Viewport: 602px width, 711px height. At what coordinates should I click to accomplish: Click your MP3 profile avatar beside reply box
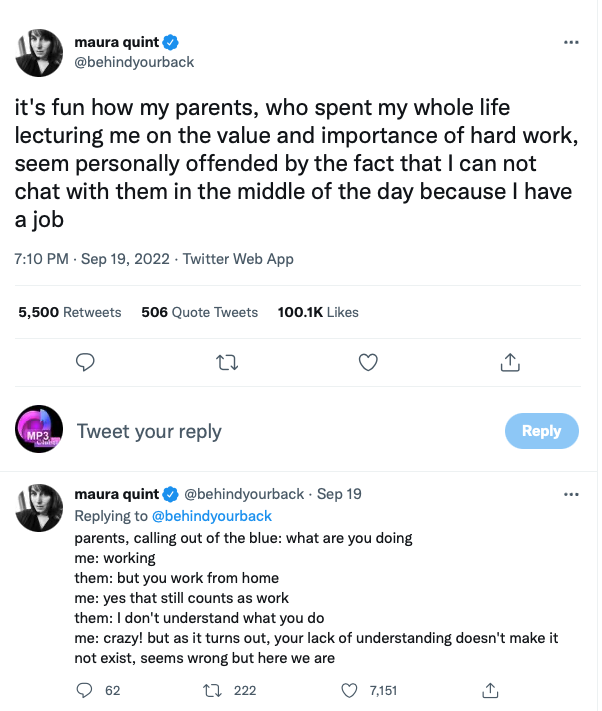click(x=40, y=431)
